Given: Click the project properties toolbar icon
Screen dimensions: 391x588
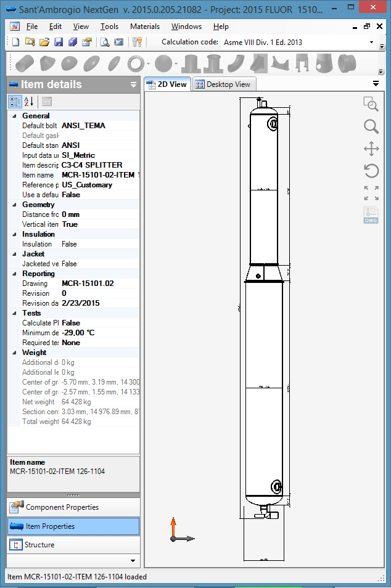Looking at the screenshot, I should [x=87, y=42].
